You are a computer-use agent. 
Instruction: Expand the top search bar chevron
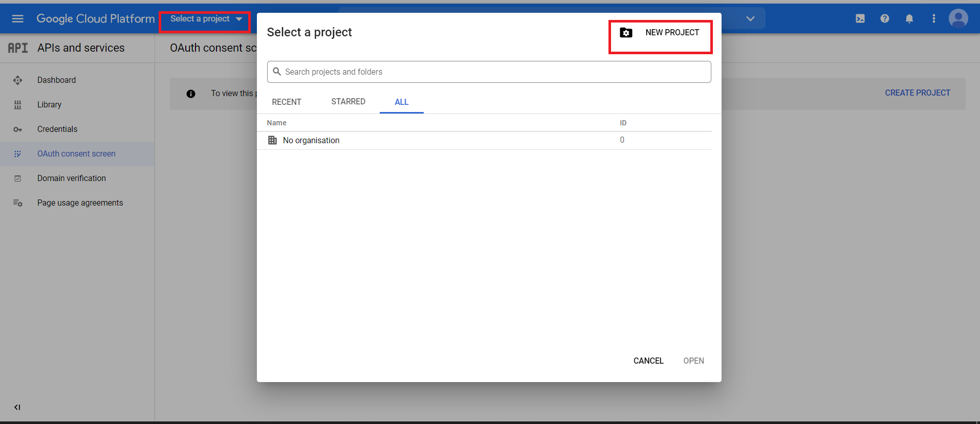pos(750,19)
